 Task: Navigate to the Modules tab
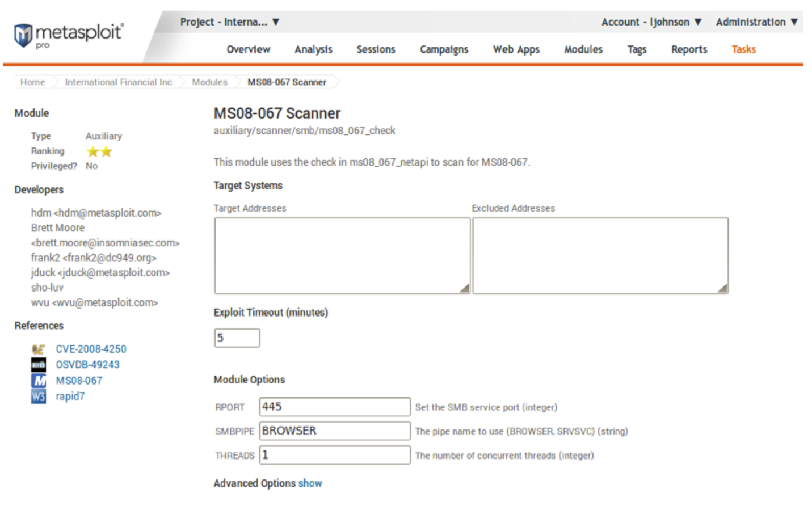tap(583, 49)
